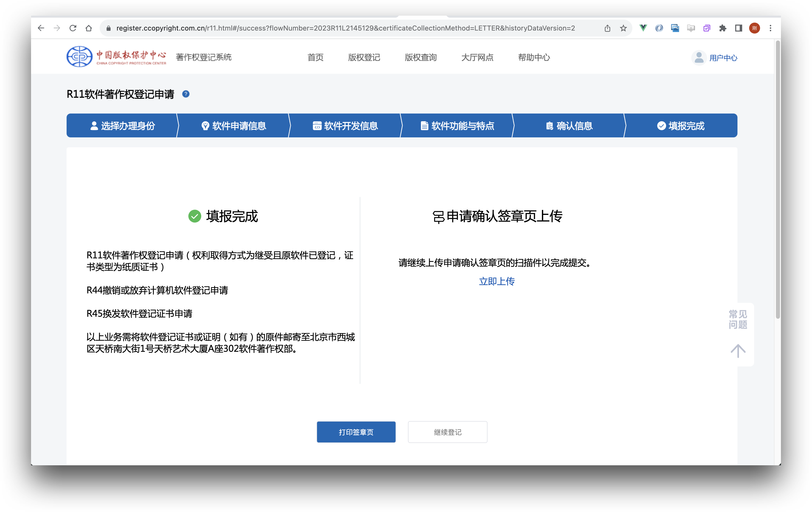Image resolution: width=812 pixels, height=512 pixels.
Task: Click the 请继续上传申请确认签章页的扫描件 instruction text
Action: point(494,263)
